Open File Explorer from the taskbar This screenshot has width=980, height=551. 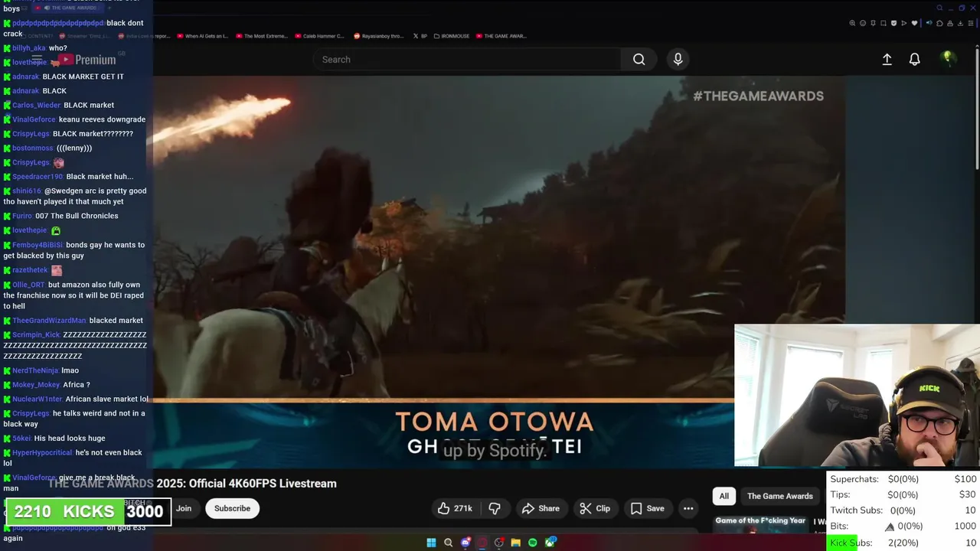pyautogui.click(x=516, y=543)
